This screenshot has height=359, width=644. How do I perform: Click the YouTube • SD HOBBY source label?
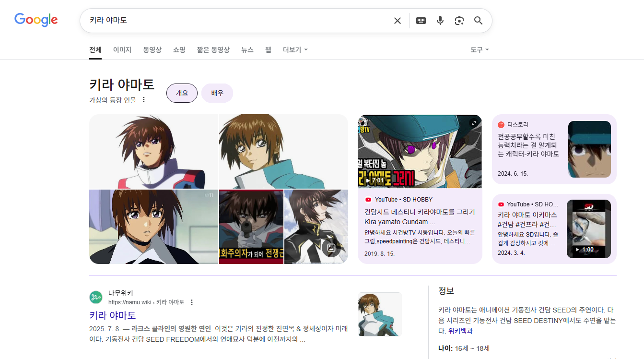pos(404,200)
